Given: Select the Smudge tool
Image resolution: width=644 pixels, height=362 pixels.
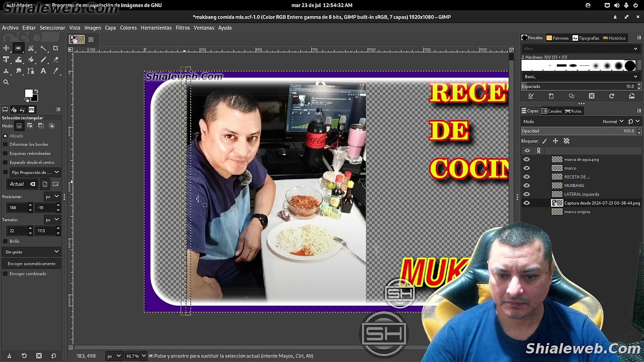Looking at the screenshot, I should (x=19, y=71).
